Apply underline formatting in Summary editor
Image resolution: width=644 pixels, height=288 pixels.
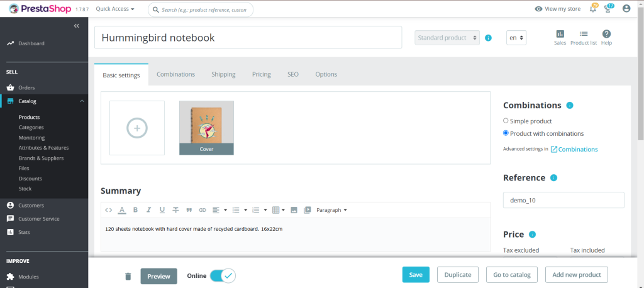tap(162, 210)
